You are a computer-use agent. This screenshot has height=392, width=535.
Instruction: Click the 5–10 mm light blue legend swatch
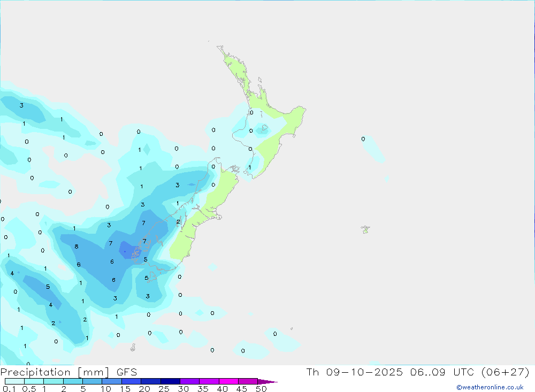click(x=93, y=381)
